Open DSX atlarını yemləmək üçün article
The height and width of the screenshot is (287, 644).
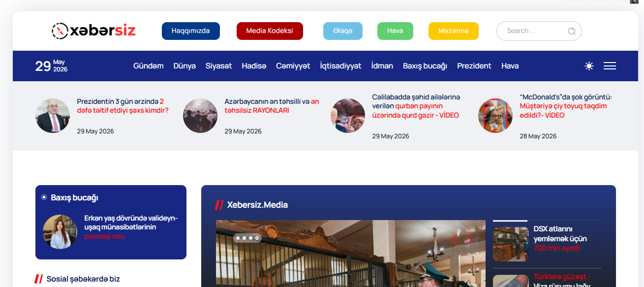coord(560,238)
